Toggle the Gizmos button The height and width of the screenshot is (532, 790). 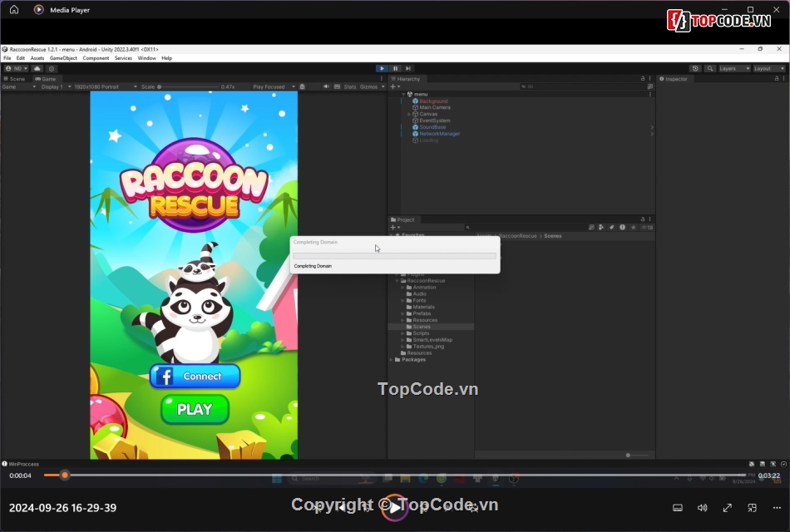pyautogui.click(x=368, y=86)
